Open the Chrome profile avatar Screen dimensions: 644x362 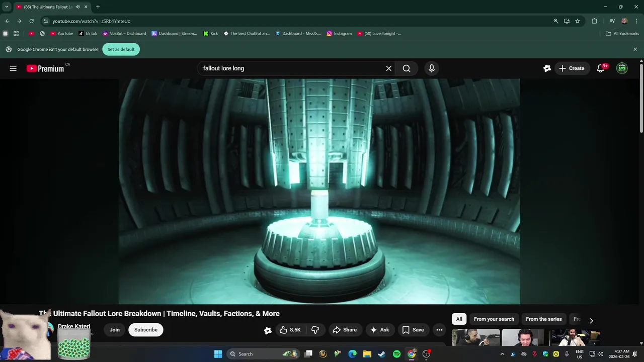(624, 21)
